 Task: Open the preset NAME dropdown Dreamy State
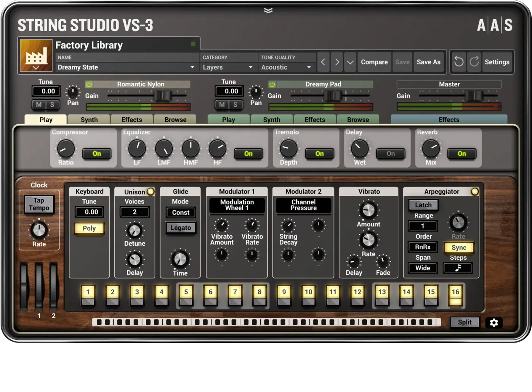point(126,67)
